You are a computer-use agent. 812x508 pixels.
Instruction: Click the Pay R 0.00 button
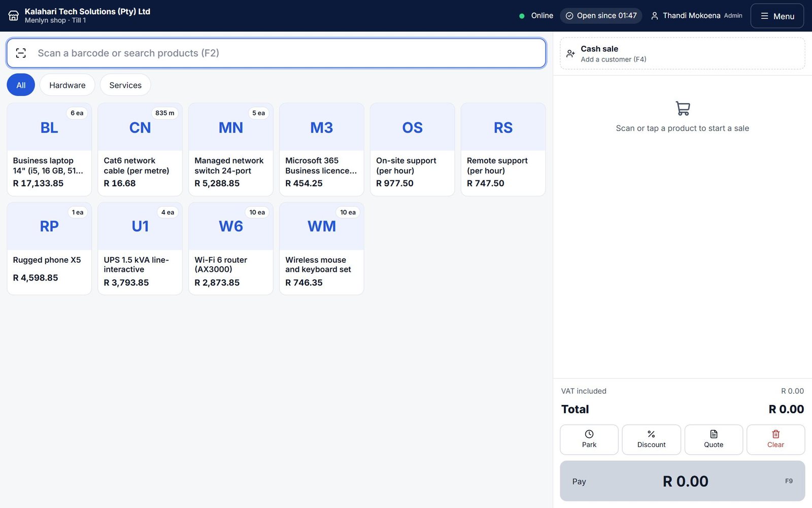683,481
